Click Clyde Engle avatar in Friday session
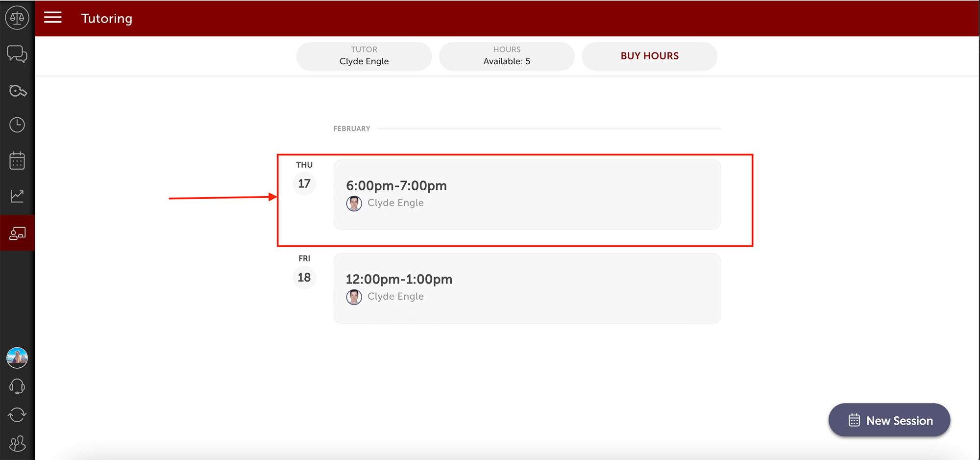The width and height of the screenshot is (980, 460). click(354, 297)
